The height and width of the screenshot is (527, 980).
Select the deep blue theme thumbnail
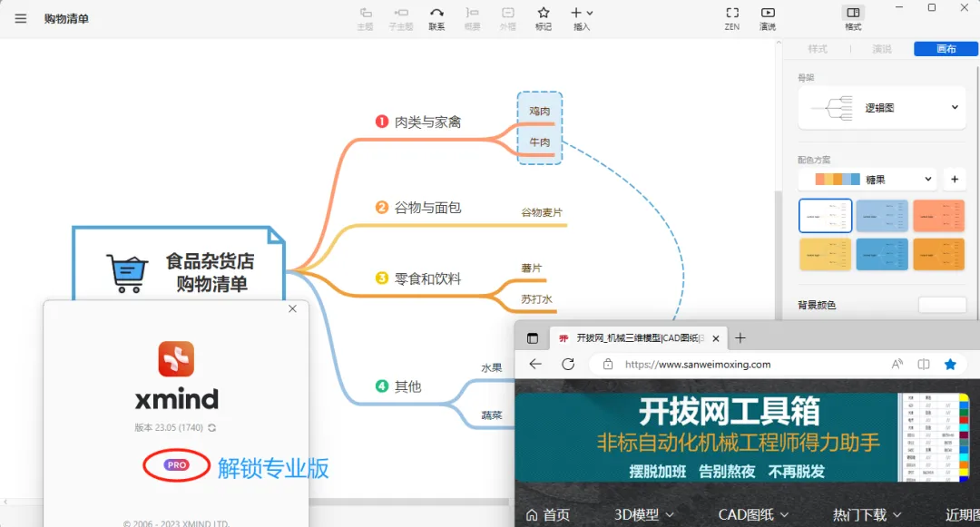coord(882,254)
